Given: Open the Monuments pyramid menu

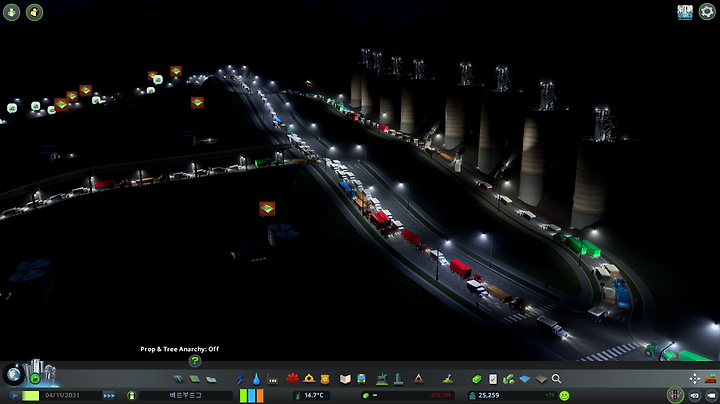Looking at the screenshot, I should [x=418, y=379].
